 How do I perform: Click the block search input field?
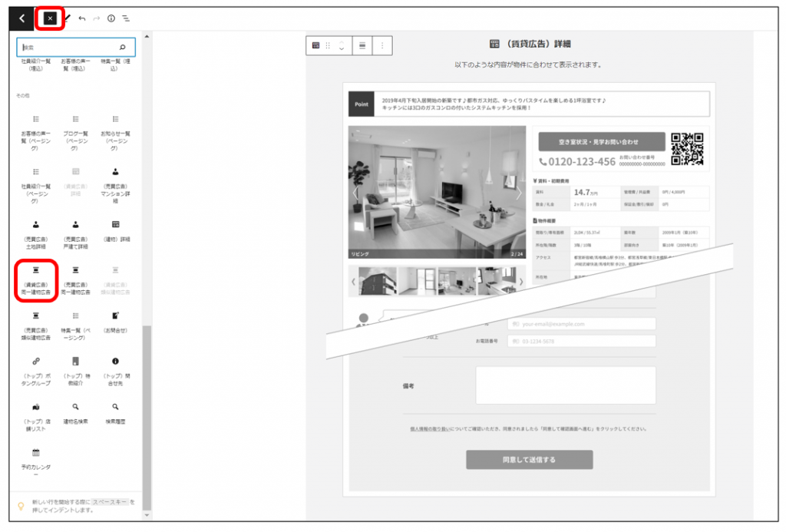pos(69,47)
